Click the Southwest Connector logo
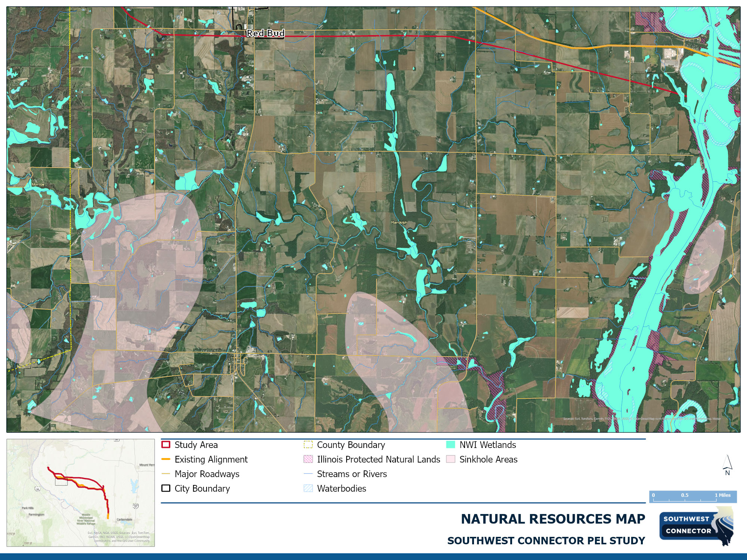Image resolution: width=747 pixels, height=560 pixels. click(x=697, y=526)
